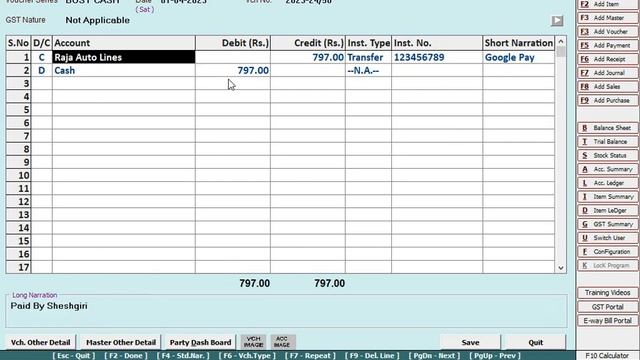Open Party Dash Board
640x360 pixels.
point(200,342)
